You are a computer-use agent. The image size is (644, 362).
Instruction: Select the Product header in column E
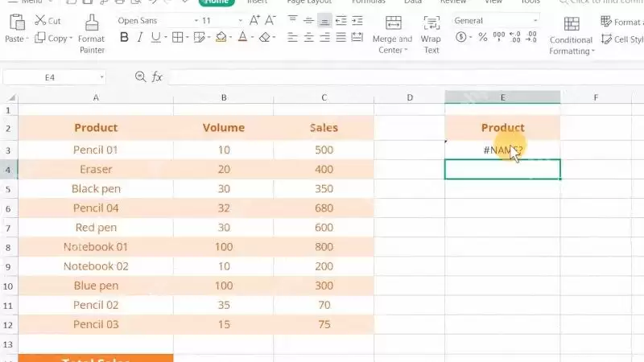pos(502,128)
